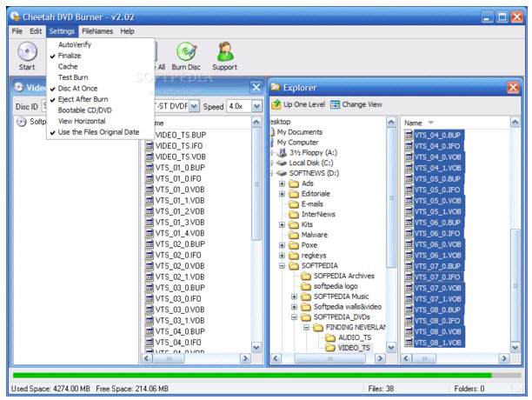Collapse the SOFTPEDIA_DVDs folder node
Image resolution: width=532 pixels, height=400 pixels.
click(294, 317)
